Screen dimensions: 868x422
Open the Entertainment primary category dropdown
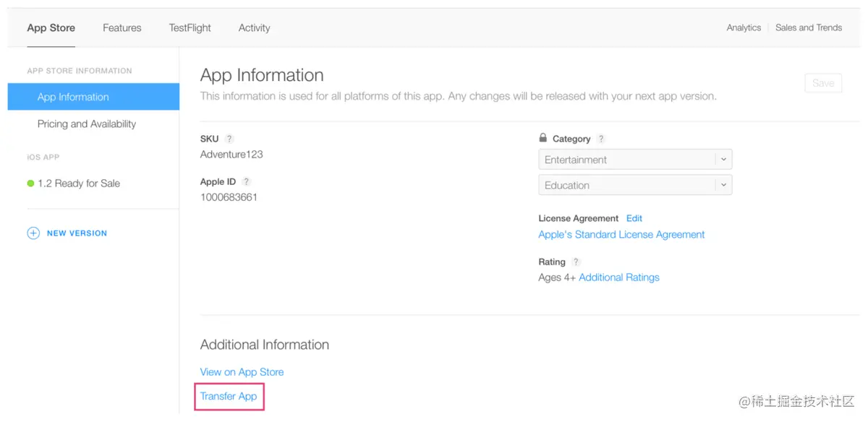click(635, 160)
